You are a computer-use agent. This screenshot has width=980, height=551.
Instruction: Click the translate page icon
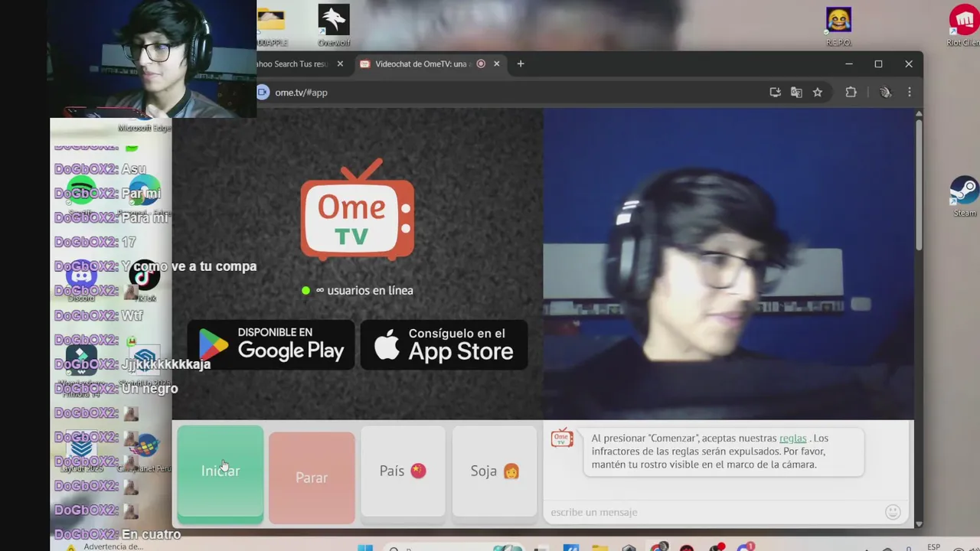796,93
